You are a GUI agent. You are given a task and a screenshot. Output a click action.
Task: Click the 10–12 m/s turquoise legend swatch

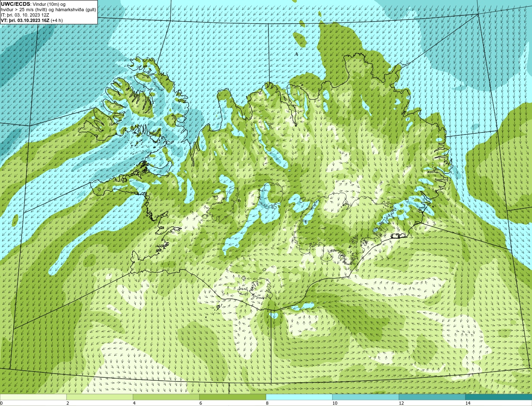tap(366, 397)
